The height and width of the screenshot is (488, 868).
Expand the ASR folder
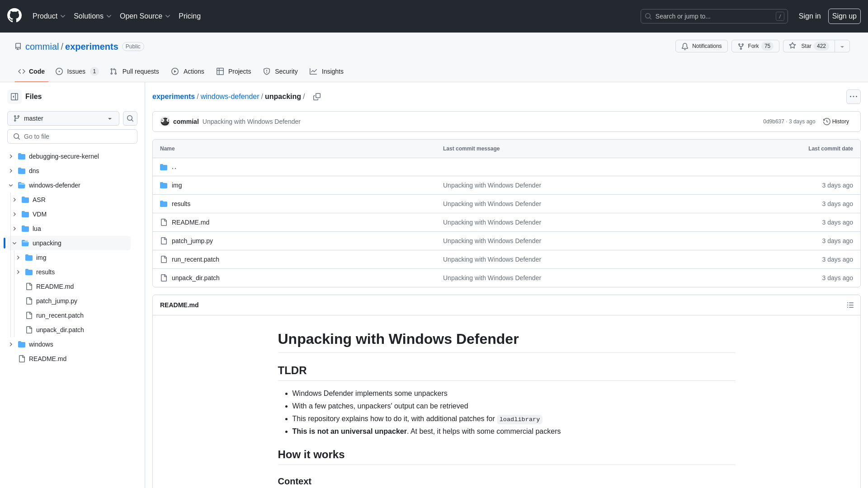tap(14, 200)
